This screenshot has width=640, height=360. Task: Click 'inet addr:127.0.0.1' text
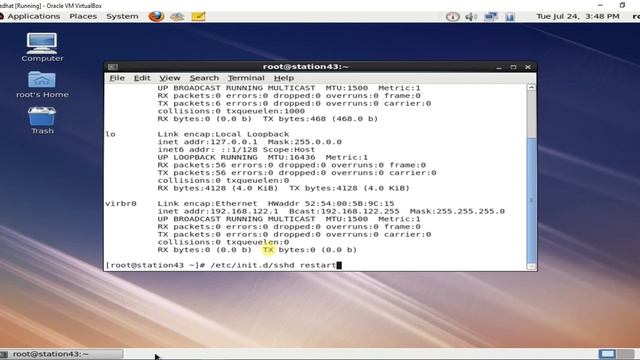[208, 142]
